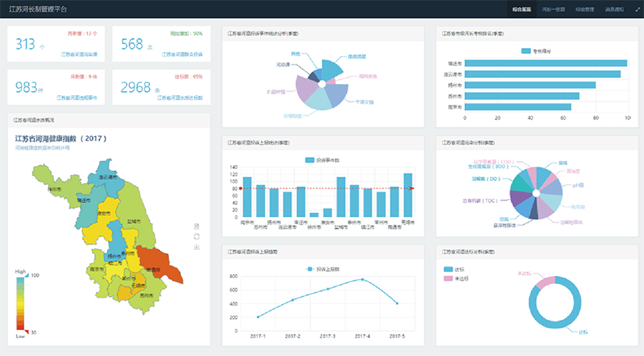Toggle the 投诉上报数 line chart legend
Viewport: 644px width, 356px height.
tap(324, 269)
